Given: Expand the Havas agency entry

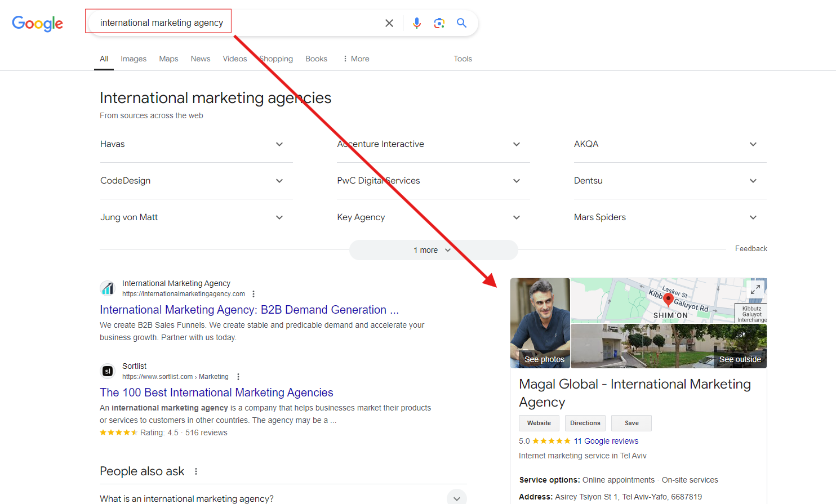Looking at the screenshot, I should point(279,144).
